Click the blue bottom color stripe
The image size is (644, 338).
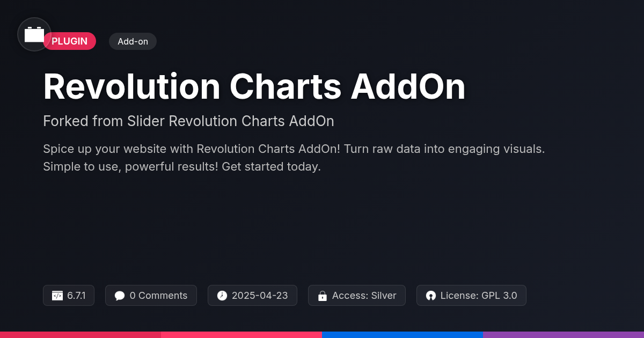402,335
